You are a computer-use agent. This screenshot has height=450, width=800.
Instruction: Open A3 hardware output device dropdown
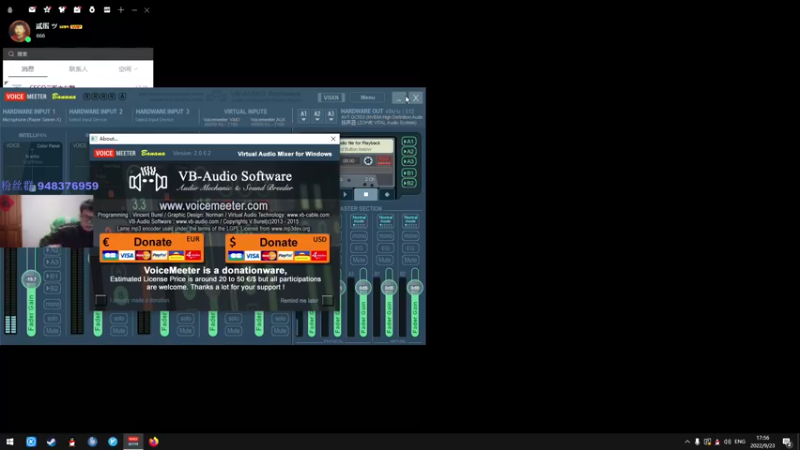(x=331, y=116)
